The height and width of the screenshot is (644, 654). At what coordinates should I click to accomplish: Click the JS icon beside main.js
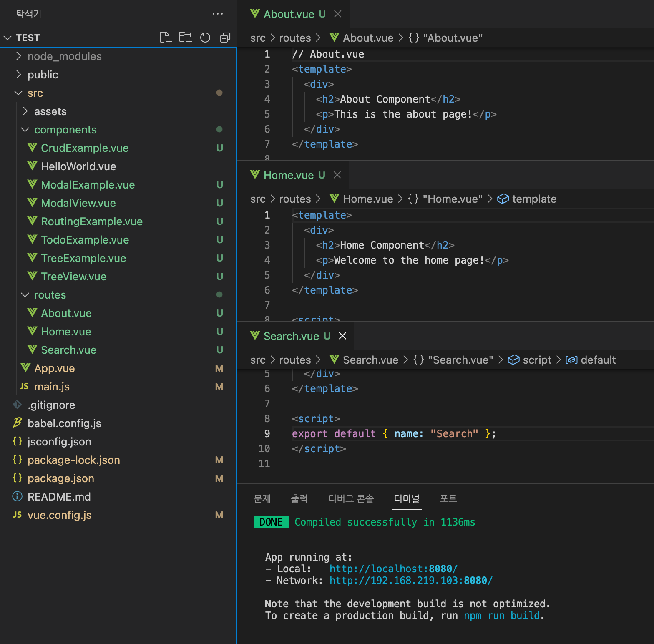(24, 386)
